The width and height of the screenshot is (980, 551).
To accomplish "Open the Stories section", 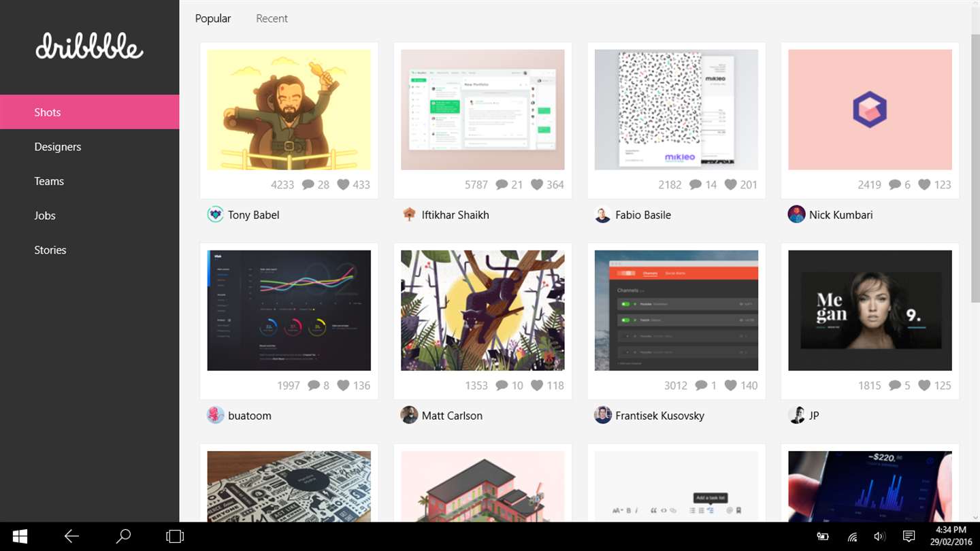I will [89, 250].
